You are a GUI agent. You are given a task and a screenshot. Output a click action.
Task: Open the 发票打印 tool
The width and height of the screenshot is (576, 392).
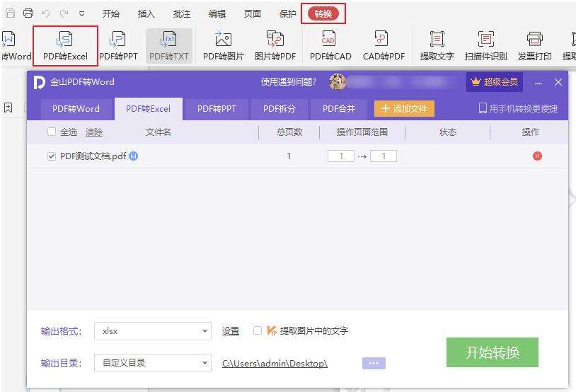pos(534,45)
